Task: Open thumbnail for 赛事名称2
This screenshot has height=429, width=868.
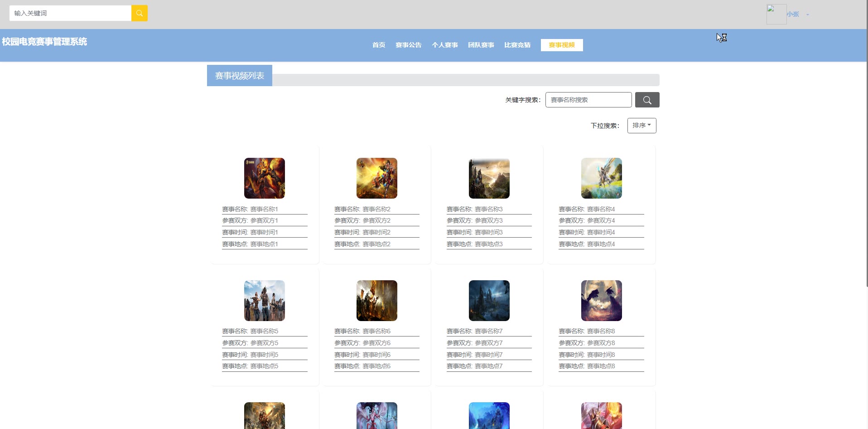Action: pyautogui.click(x=377, y=178)
